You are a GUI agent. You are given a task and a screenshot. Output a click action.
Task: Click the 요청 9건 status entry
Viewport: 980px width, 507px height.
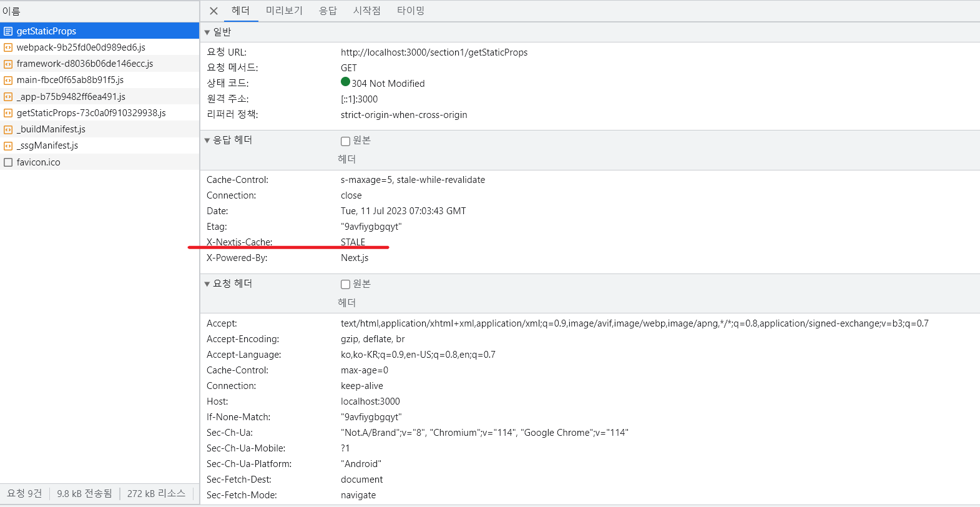[24, 493]
